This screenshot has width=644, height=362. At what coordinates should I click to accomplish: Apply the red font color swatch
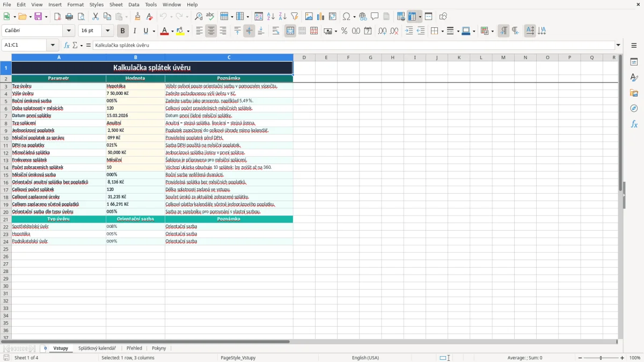164,31
